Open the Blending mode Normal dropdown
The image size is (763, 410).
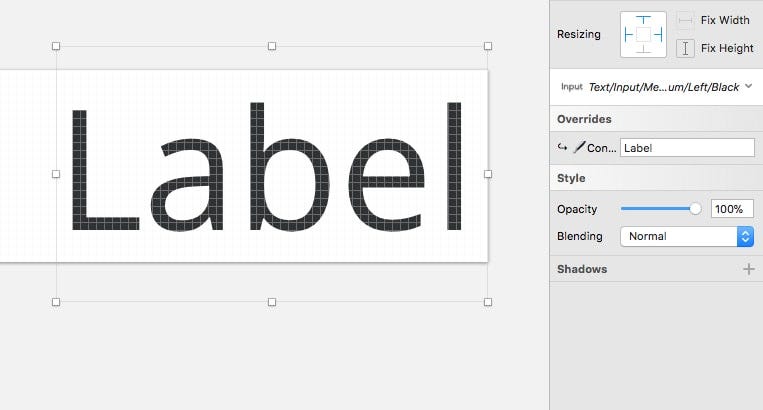click(x=687, y=236)
